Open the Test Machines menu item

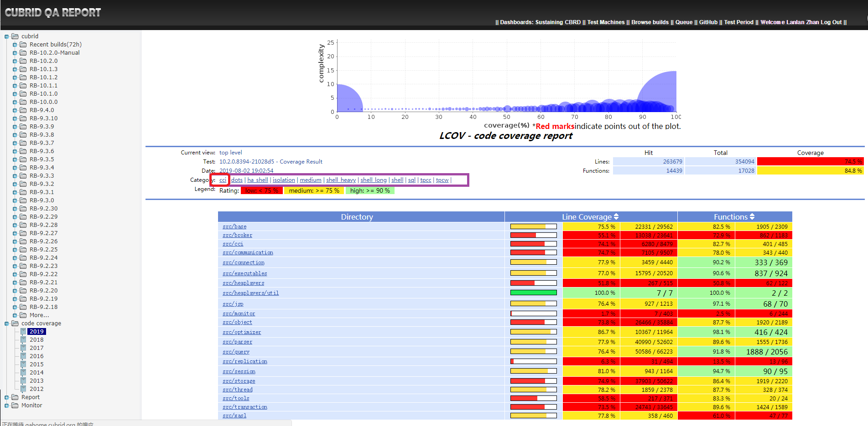[606, 22]
